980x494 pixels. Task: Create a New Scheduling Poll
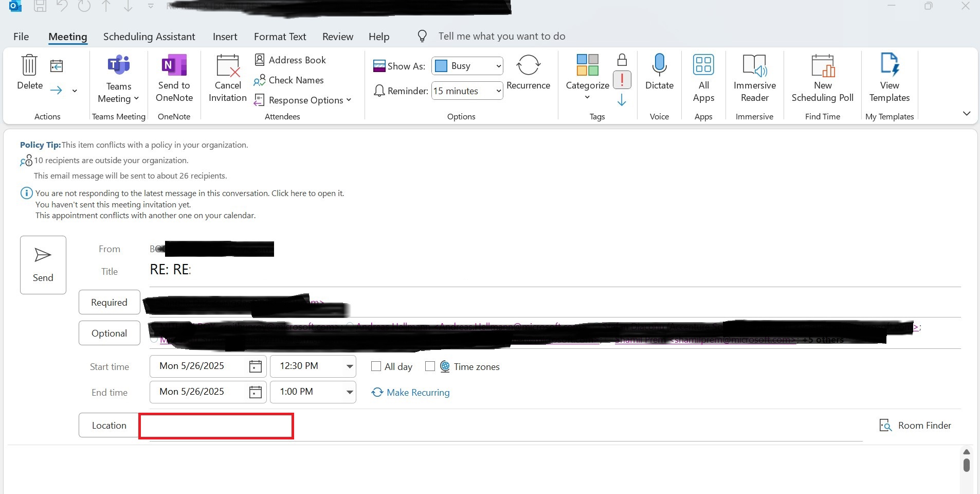tap(822, 77)
